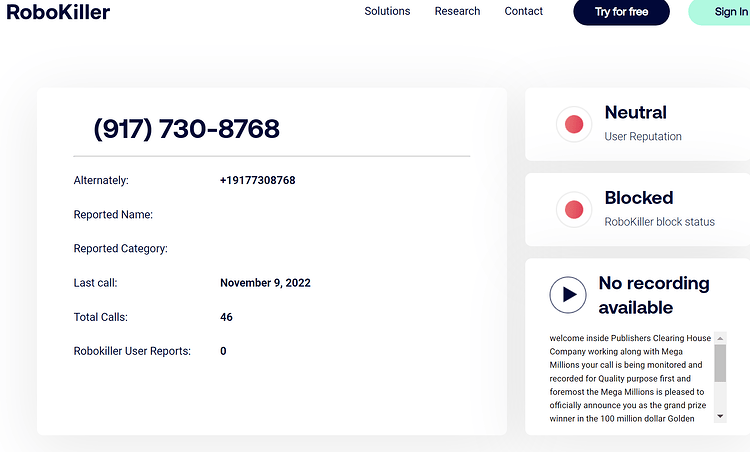750x452 pixels.
Task: Click the Neutral reputation heading
Action: point(635,112)
